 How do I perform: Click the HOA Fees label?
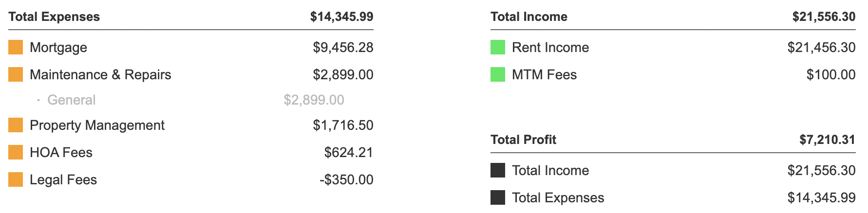click(x=61, y=152)
